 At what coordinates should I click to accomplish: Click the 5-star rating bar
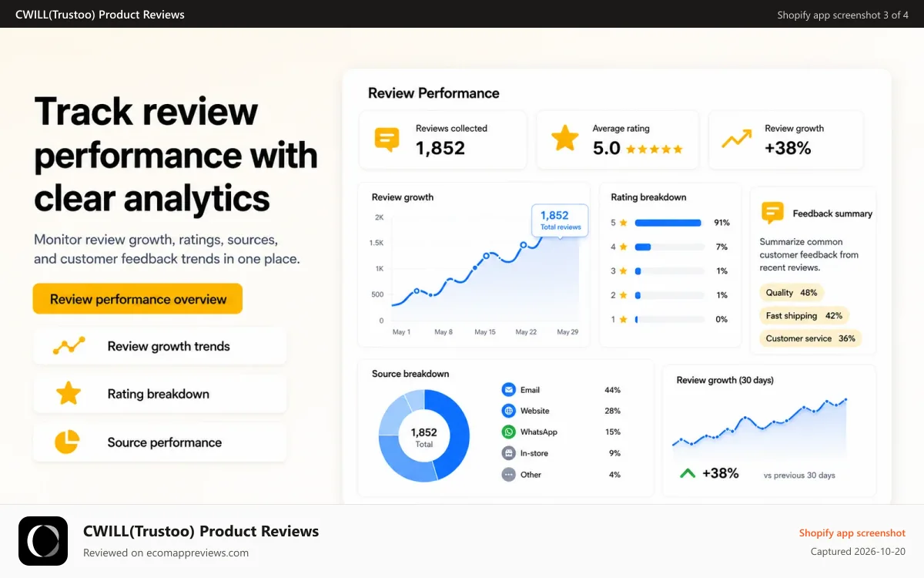click(x=670, y=223)
